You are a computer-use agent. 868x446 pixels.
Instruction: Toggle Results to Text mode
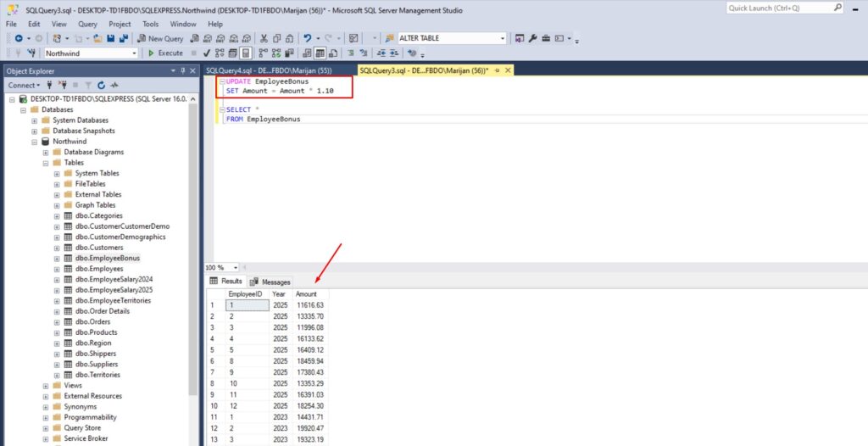pyautogui.click(x=307, y=53)
